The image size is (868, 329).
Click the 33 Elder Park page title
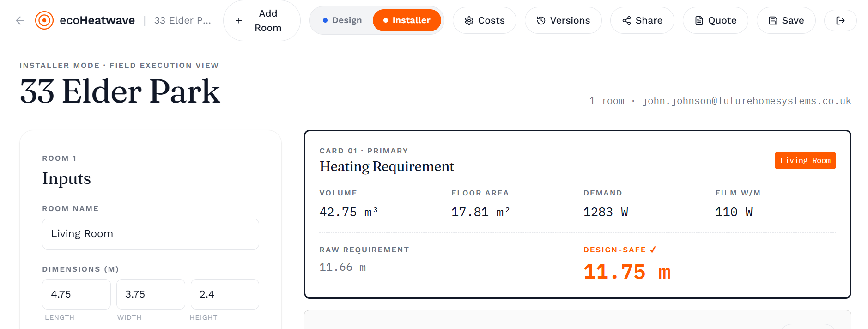[x=120, y=91]
